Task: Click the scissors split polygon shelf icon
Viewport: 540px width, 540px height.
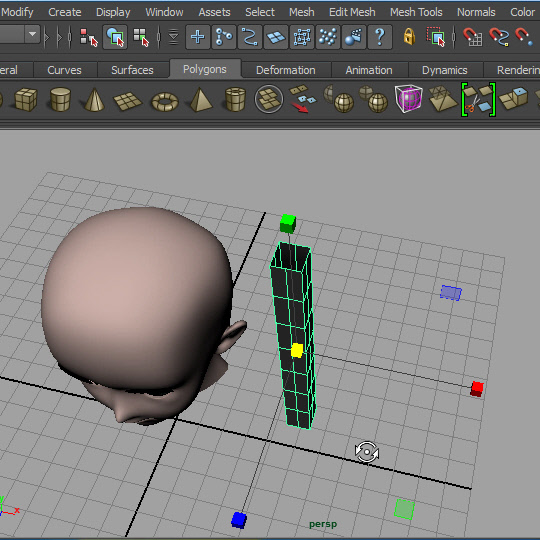Action: [x=478, y=100]
